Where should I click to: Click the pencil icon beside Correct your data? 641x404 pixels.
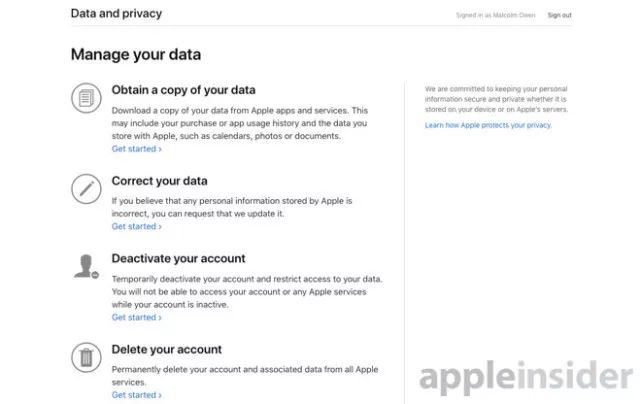87,187
